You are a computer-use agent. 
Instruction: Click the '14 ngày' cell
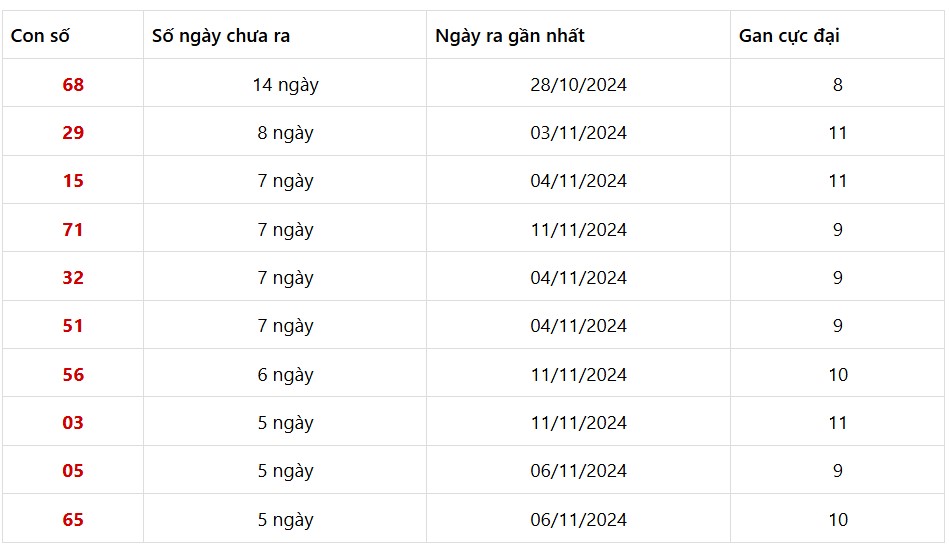tap(285, 85)
